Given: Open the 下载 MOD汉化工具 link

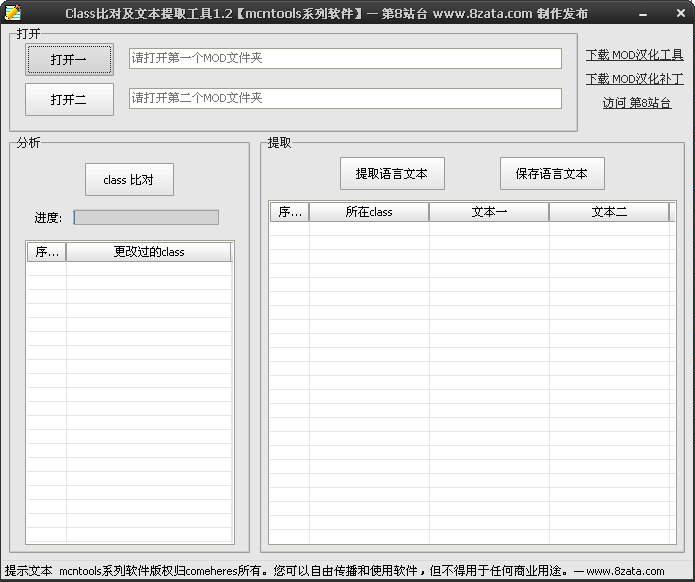Looking at the screenshot, I should click(x=634, y=55).
